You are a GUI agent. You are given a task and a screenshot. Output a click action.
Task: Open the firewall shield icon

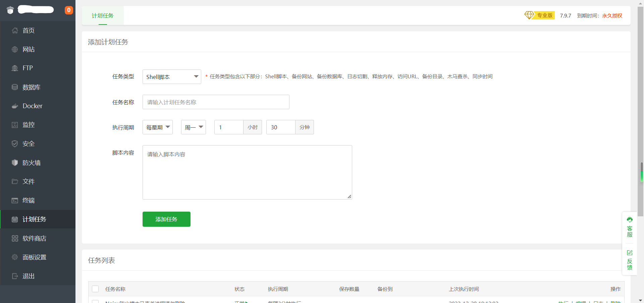(15, 163)
